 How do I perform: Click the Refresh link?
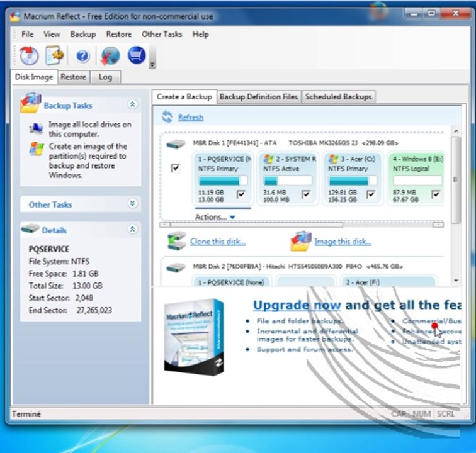pos(191,117)
